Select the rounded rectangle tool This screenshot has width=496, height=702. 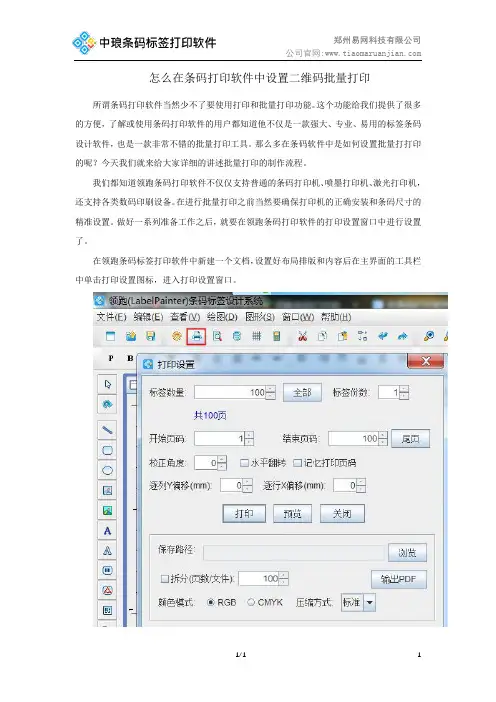[x=107, y=450]
